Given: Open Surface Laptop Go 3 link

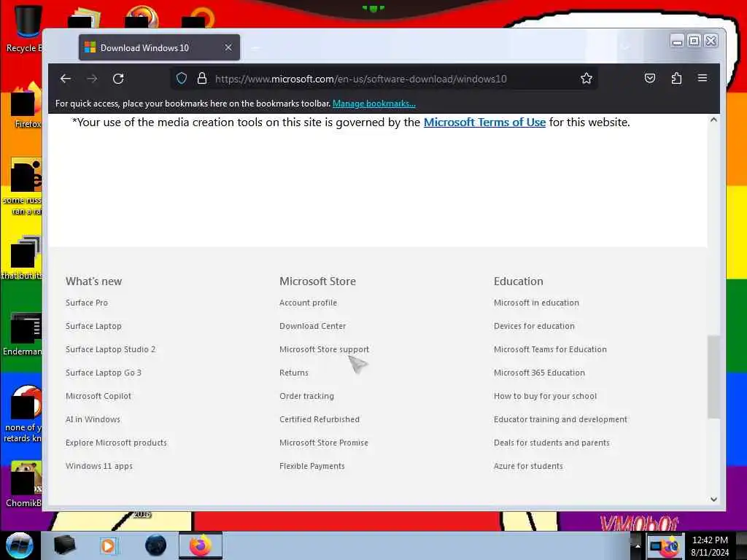Looking at the screenshot, I should point(104,373).
